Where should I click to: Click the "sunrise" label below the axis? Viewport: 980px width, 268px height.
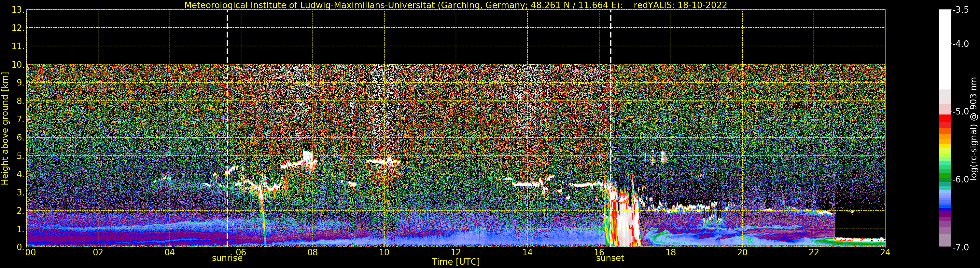tap(227, 258)
